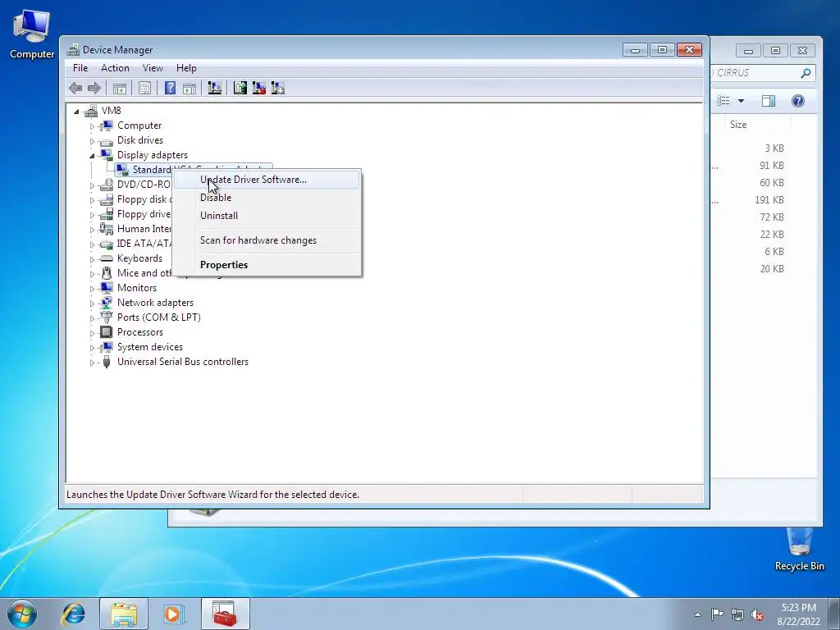This screenshot has height=630, width=840.
Task: Open the View menu
Action: (x=153, y=68)
